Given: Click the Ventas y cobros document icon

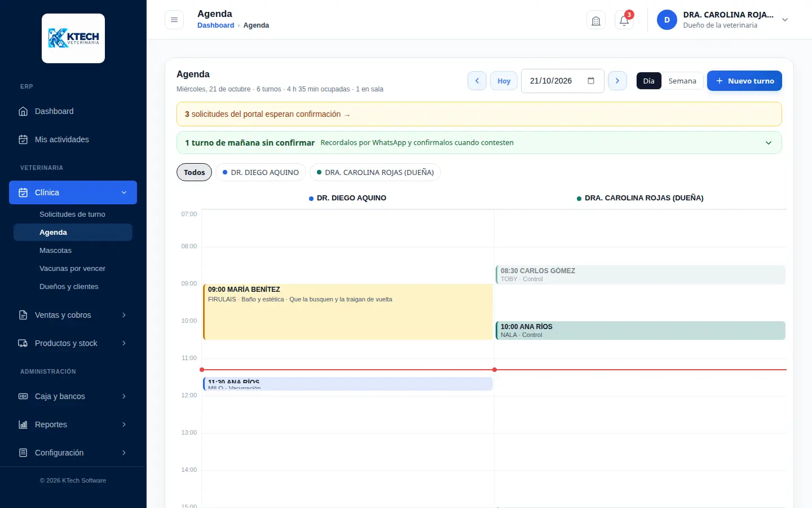Looking at the screenshot, I should (23, 315).
